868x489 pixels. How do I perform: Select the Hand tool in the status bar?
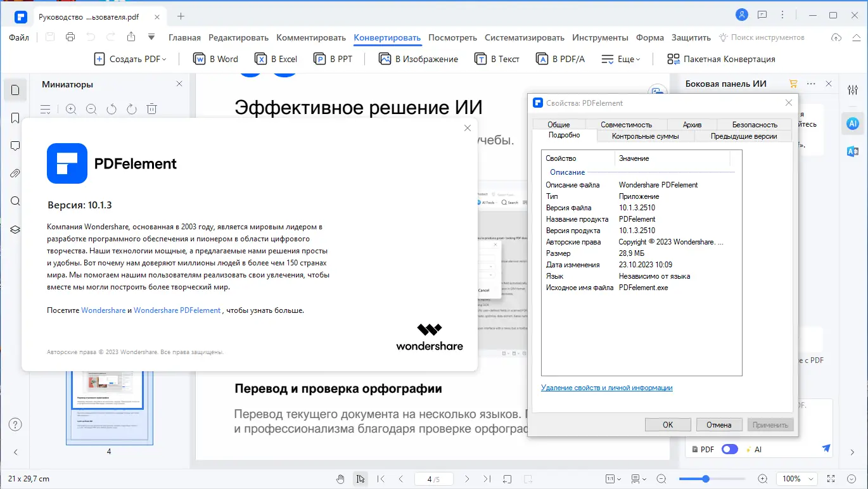coord(341,479)
